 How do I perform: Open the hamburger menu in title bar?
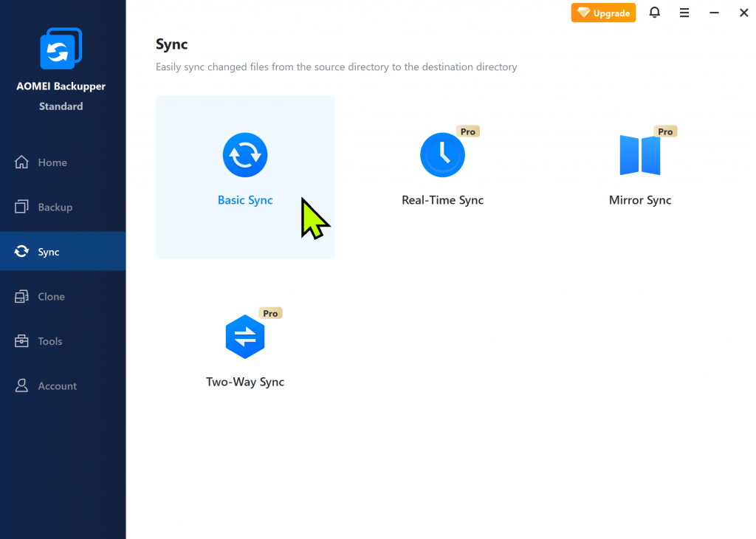684,13
